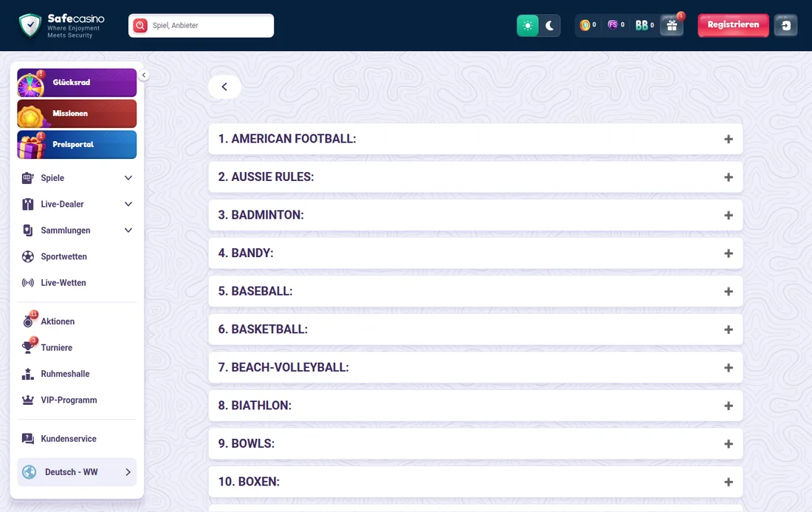
Task: Open the FS free spins balance
Action: pyautogui.click(x=616, y=25)
